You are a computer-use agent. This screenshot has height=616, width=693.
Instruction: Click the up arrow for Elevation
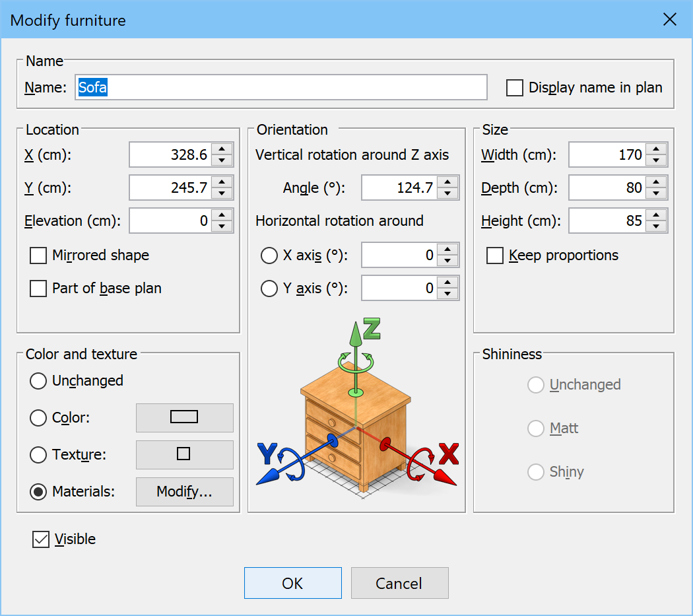222,215
